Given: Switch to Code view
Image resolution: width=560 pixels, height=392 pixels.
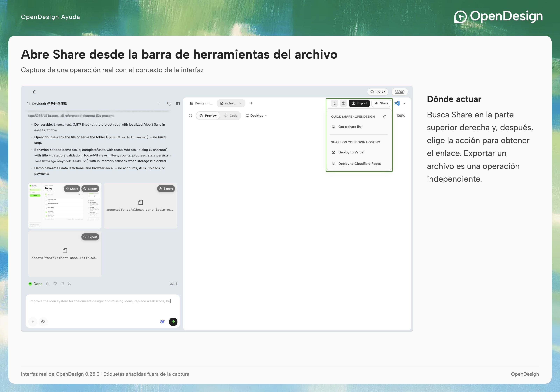Looking at the screenshot, I should (230, 116).
